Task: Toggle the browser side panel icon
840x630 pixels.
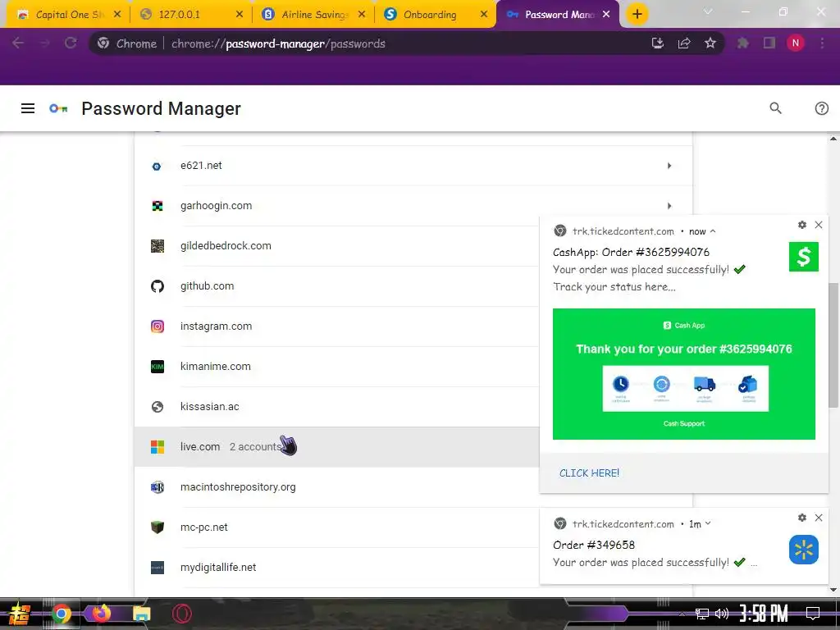Action: [769, 43]
